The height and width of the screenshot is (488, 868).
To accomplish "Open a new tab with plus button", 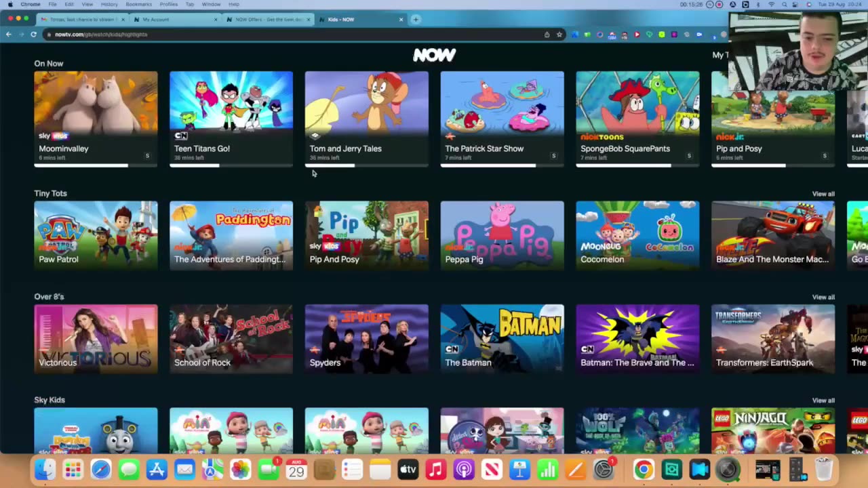I will click(416, 19).
